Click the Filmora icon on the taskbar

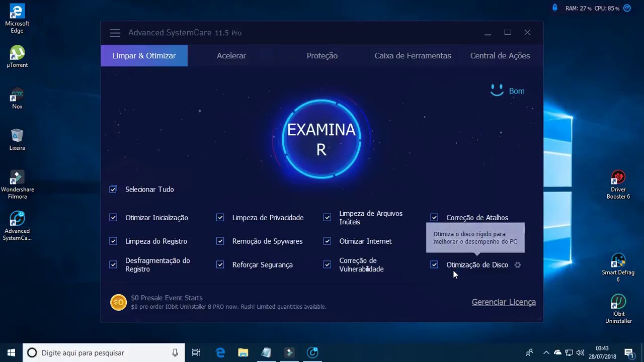point(289,352)
